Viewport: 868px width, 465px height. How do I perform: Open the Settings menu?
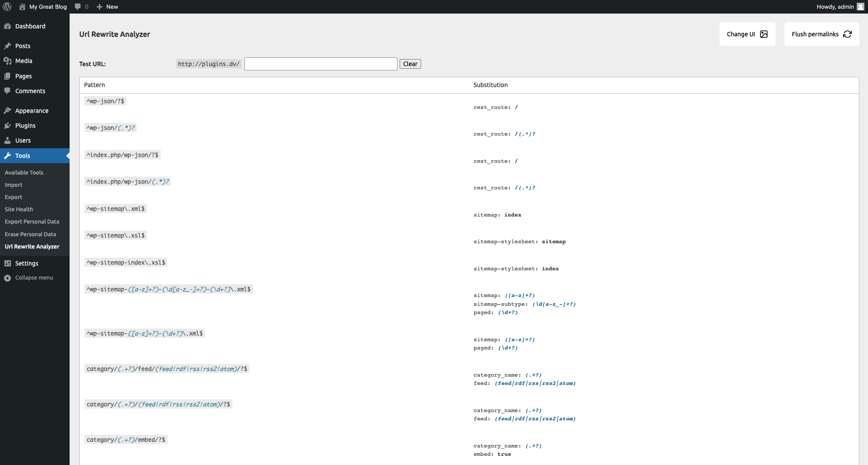[35, 263]
